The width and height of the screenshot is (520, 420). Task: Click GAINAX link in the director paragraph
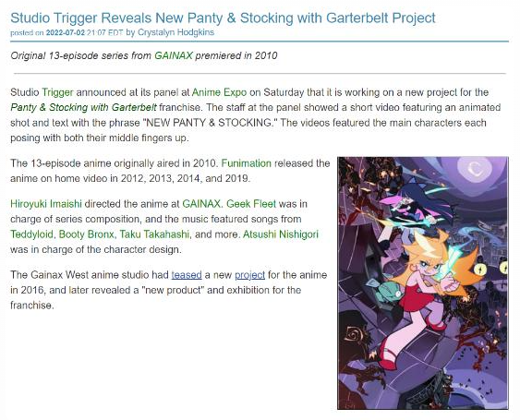[x=201, y=203]
